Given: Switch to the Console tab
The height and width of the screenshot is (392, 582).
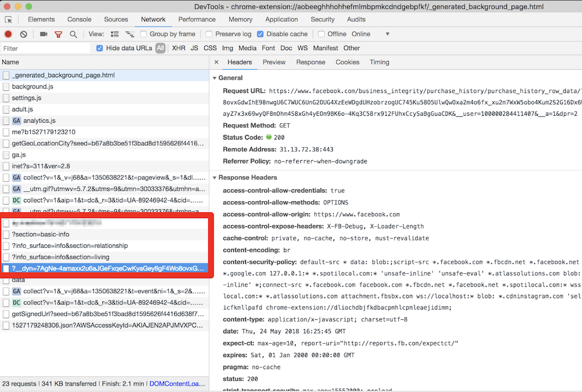Looking at the screenshot, I should coord(79,19).
